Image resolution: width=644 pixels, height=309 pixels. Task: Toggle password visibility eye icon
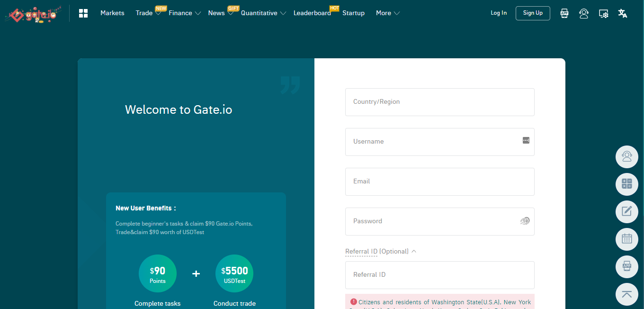pyautogui.click(x=525, y=221)
